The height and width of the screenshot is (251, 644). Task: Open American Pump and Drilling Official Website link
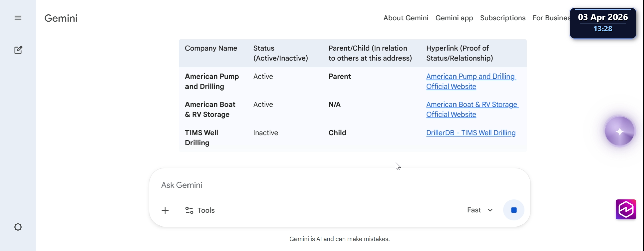471,81
